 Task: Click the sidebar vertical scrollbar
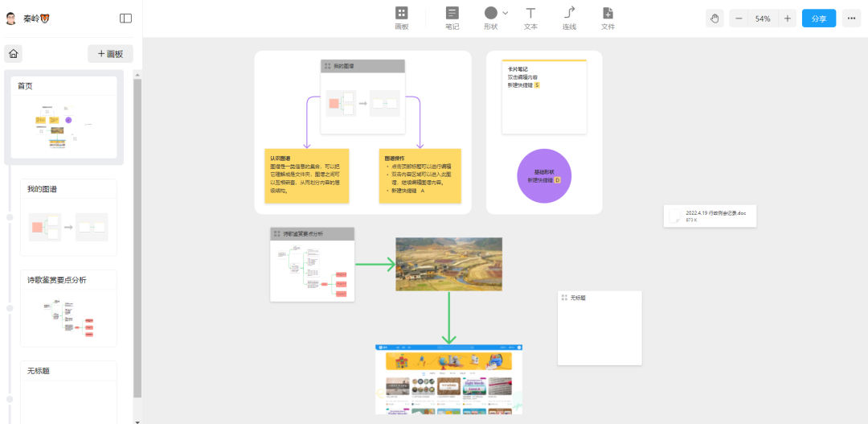click(x=137, y=238)
